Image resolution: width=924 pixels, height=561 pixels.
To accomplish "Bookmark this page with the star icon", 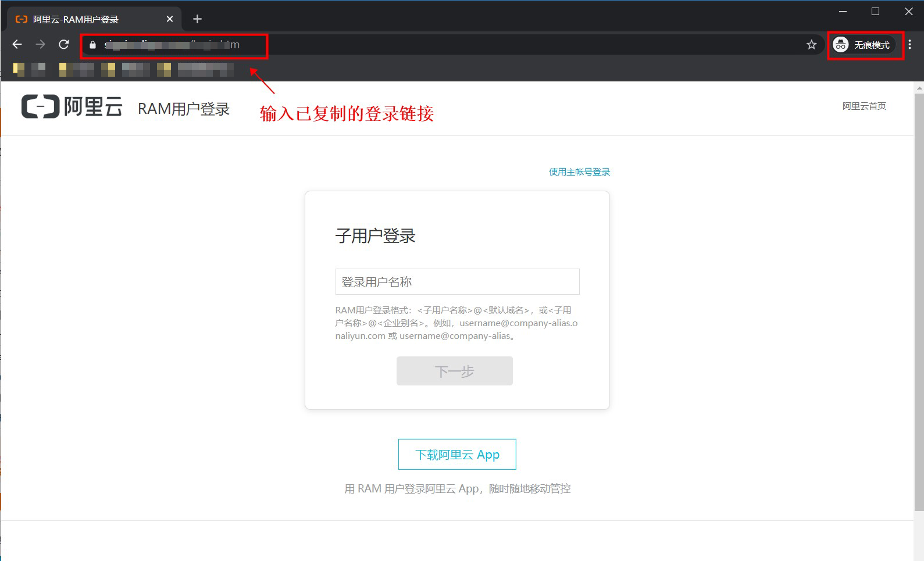I will coord(812,45).
